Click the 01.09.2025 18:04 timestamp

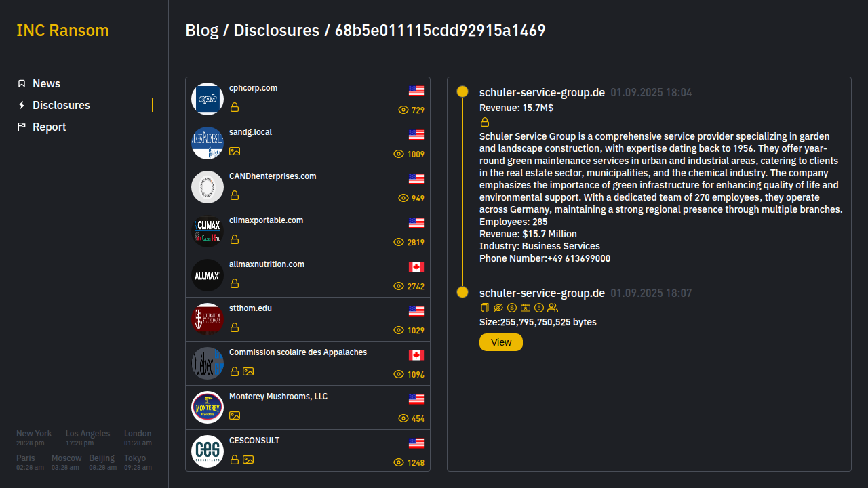tap(651, 93)
